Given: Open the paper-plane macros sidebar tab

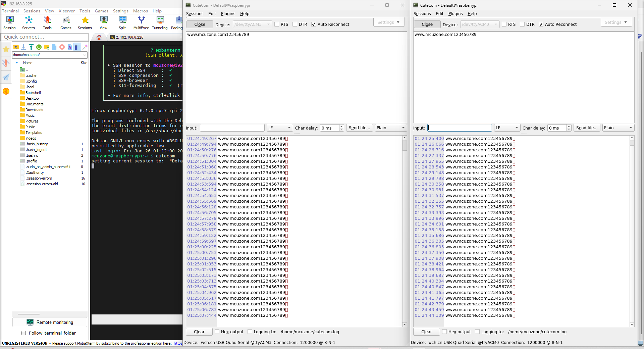Looking at the screenshot, I should [6, 77].
